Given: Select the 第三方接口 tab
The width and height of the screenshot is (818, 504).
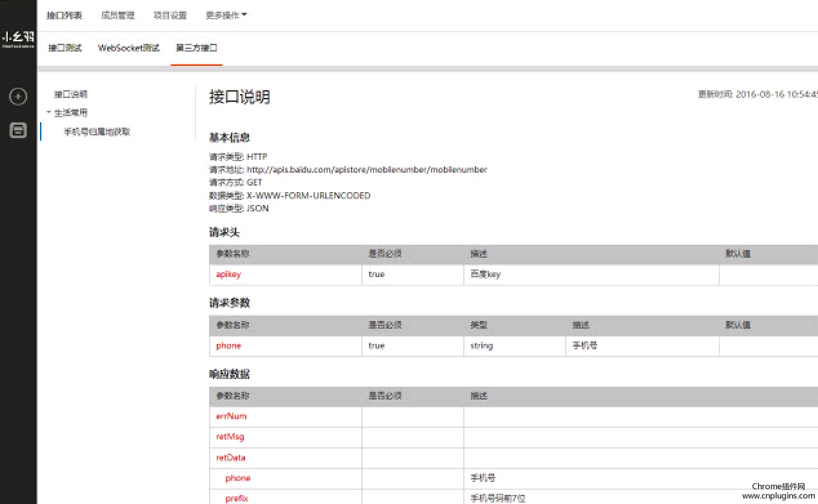Looking at the screenshot, I should tap(196, 48).
